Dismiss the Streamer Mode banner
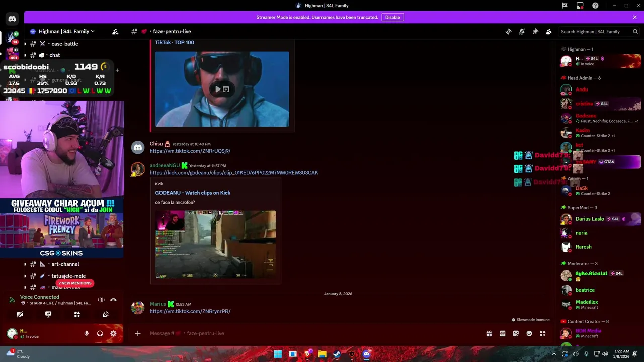The width and height of the screenshot is (644, 362). click(635, 17)
